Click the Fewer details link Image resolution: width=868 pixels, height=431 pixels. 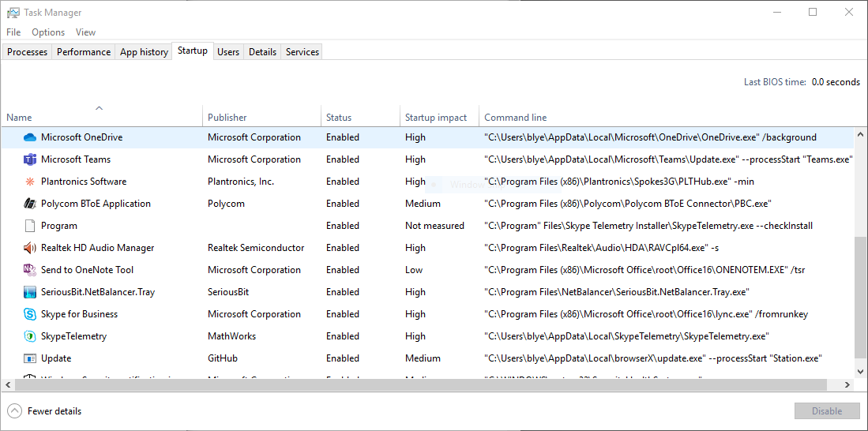54,411
